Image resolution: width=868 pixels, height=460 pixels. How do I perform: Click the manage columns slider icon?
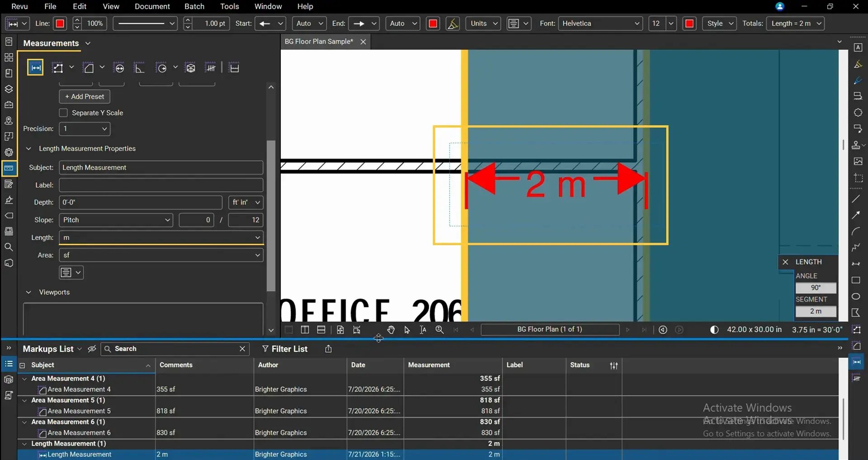(x=614, y=365)
